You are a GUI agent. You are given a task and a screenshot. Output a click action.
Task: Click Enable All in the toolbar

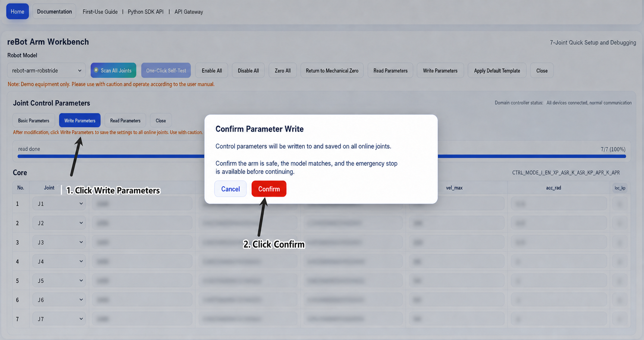(212, 71)
